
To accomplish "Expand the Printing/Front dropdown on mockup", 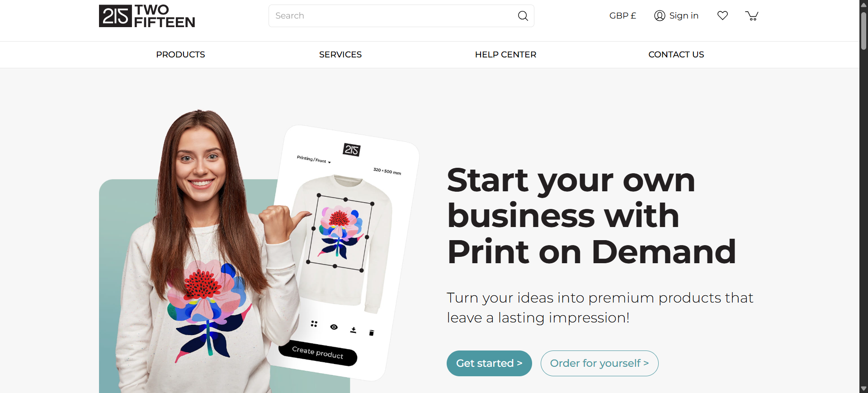I will point(314,160).
